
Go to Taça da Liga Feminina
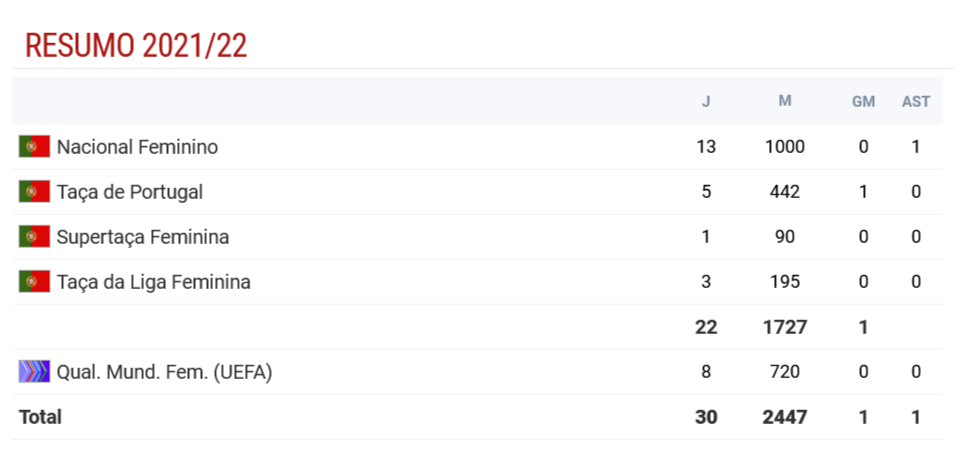coord(153,282)
